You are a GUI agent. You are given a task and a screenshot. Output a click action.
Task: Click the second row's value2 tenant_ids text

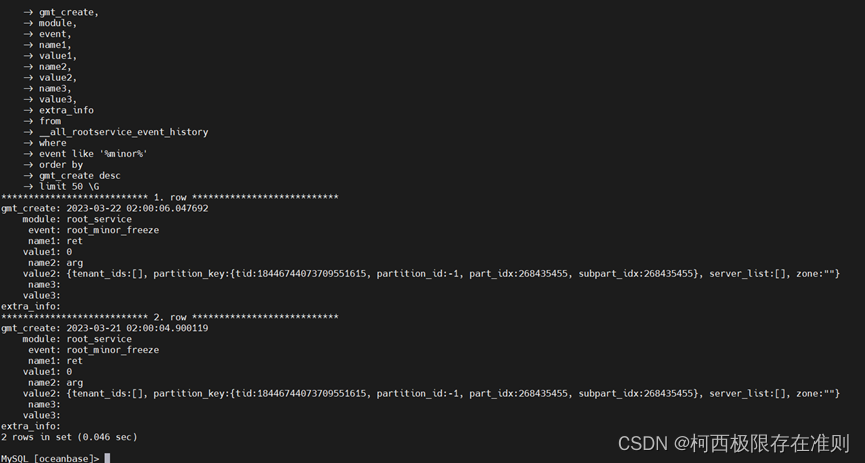107,394
